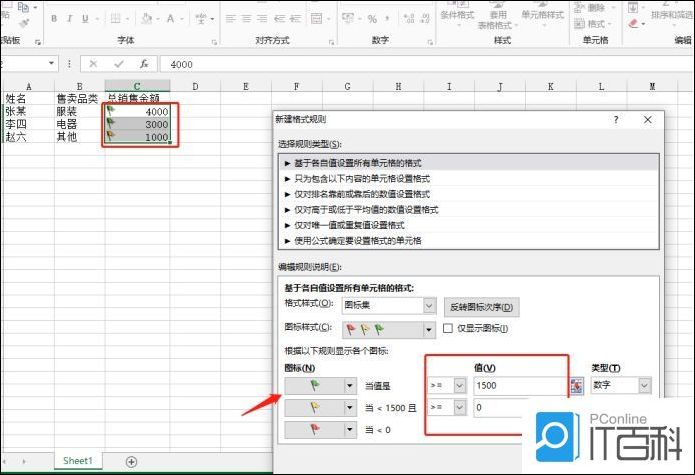Click the Format Painter brush icon
695x475 pixels.
pos(25,23)
